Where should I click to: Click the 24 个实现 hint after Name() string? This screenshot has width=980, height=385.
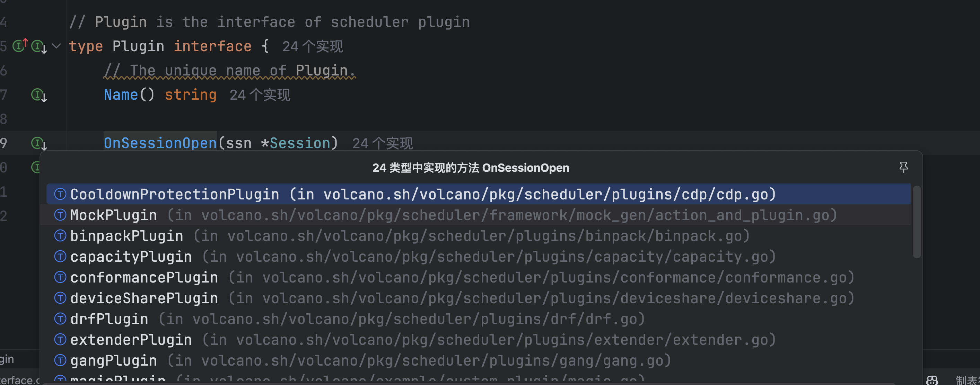click(x=260, y=95)
